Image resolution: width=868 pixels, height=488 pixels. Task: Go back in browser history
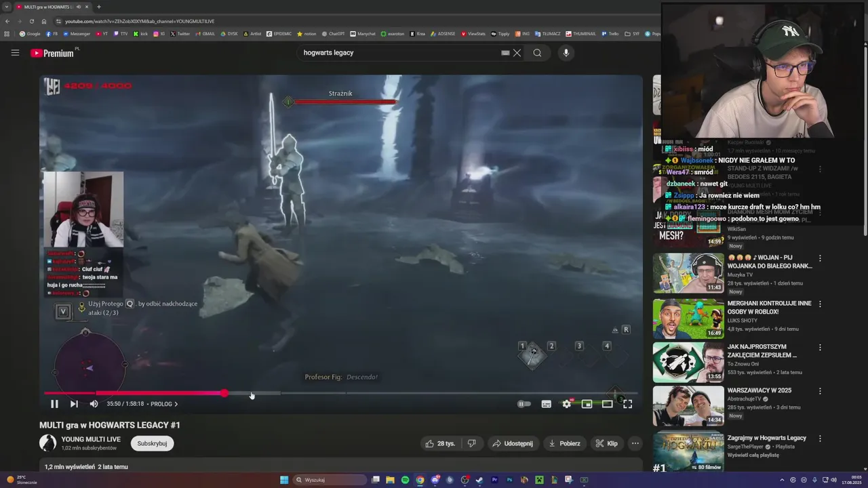pos(7,21)
